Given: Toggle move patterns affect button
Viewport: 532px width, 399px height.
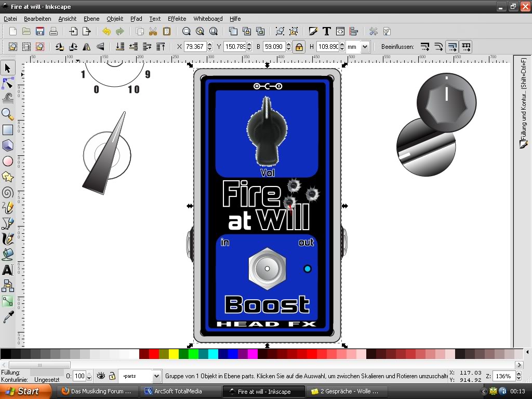Looking at the screenshot, I should (466, 47).
